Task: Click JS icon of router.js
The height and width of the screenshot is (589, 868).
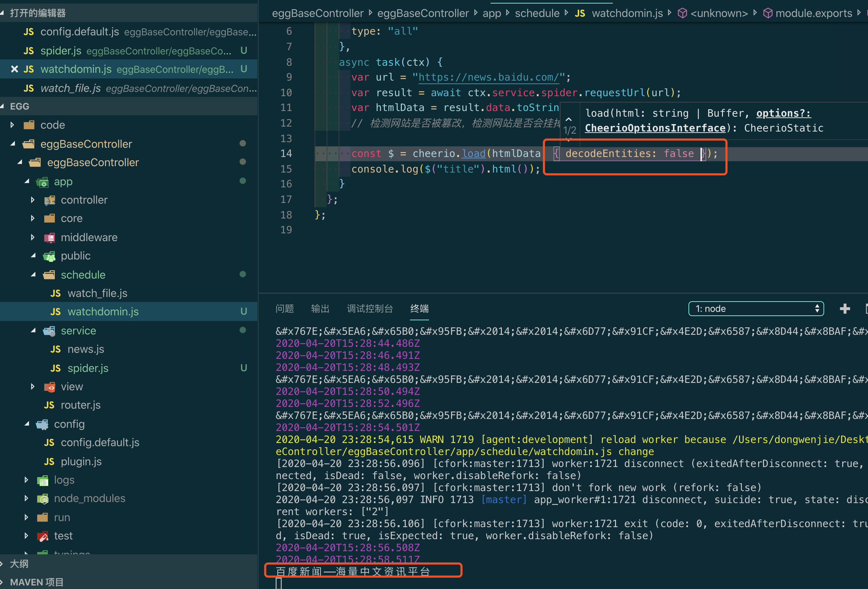Action: (x=49, y=406)
